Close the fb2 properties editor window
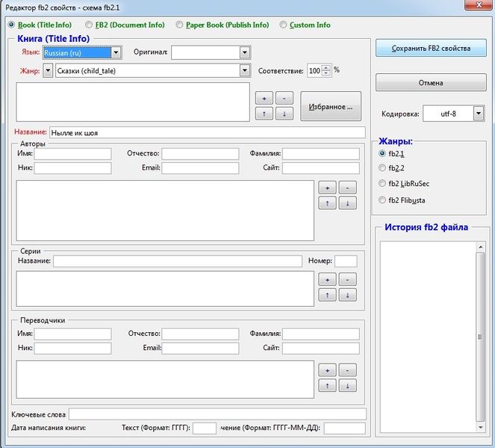 coord(479,4)
